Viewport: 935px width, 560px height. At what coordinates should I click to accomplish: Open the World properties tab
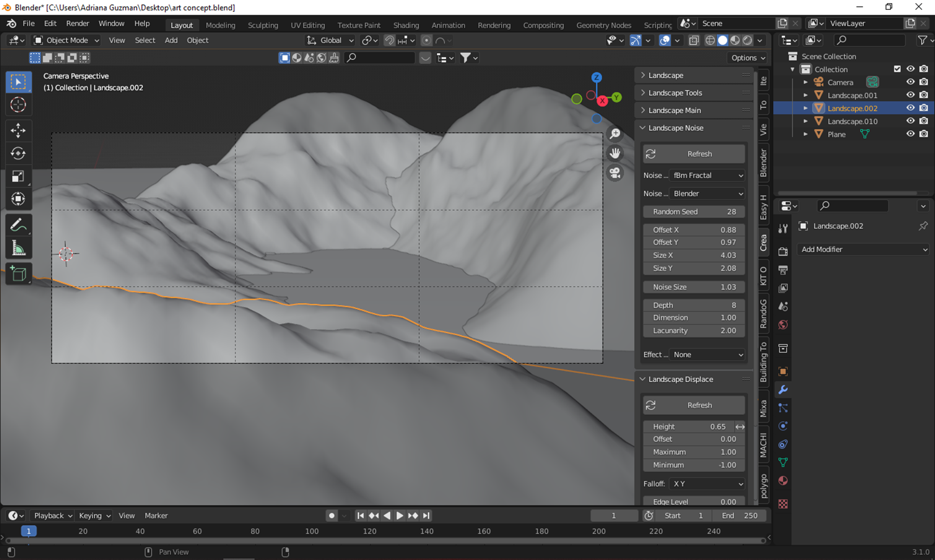[x=783, y=325]
